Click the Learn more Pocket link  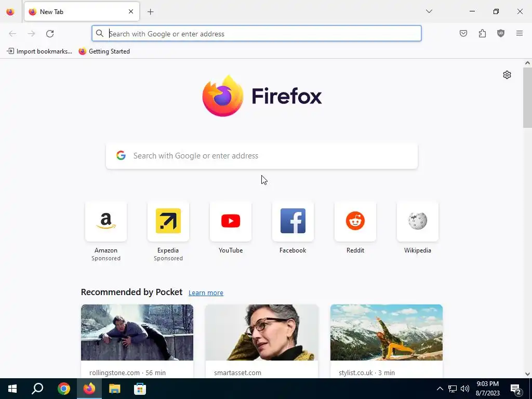[206, 293]
